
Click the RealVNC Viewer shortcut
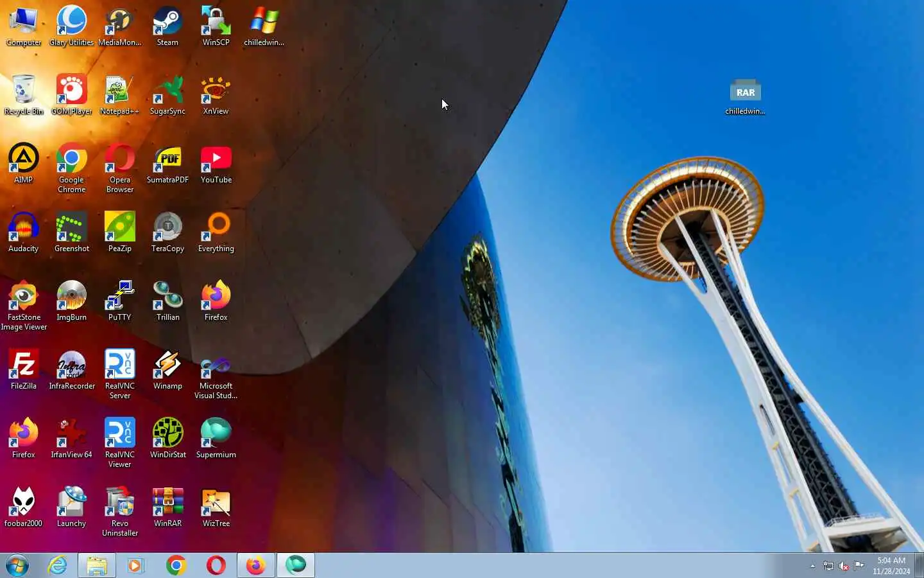pos(120,442)
